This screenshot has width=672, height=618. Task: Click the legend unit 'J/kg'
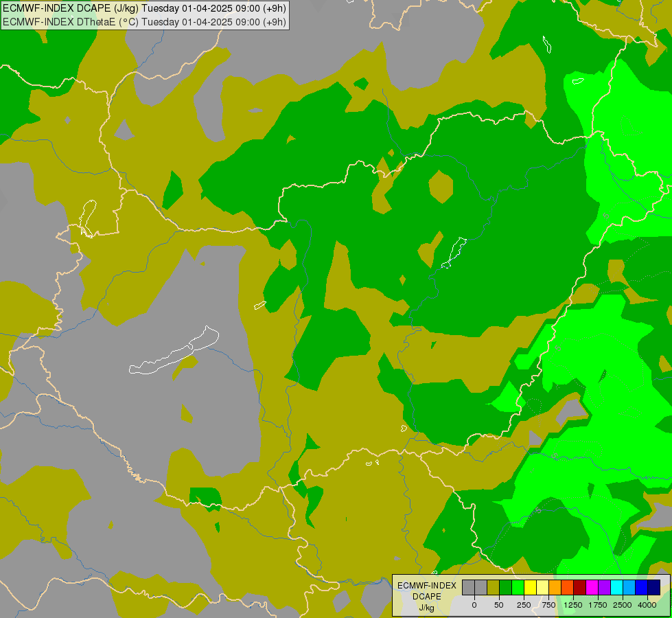point(427,608)
